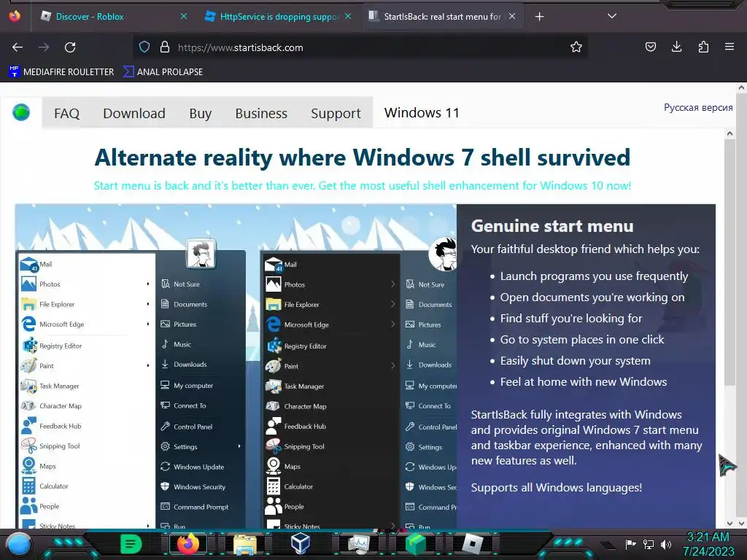Open the volume speaker tray icon

click(665, 544)
